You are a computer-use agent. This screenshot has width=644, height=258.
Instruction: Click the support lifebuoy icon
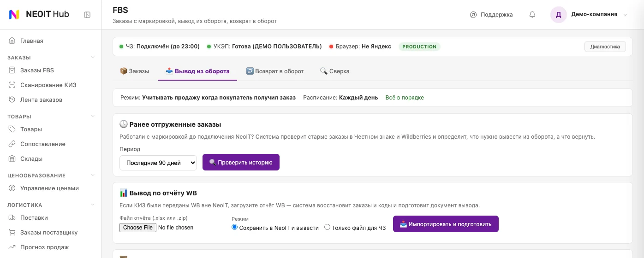tap(473, 14)
